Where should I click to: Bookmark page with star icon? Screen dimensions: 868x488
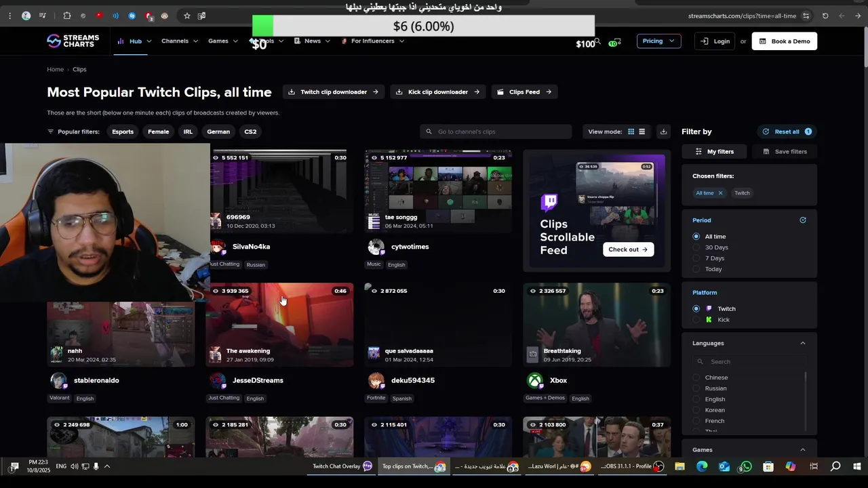click(x=187, y=16)
